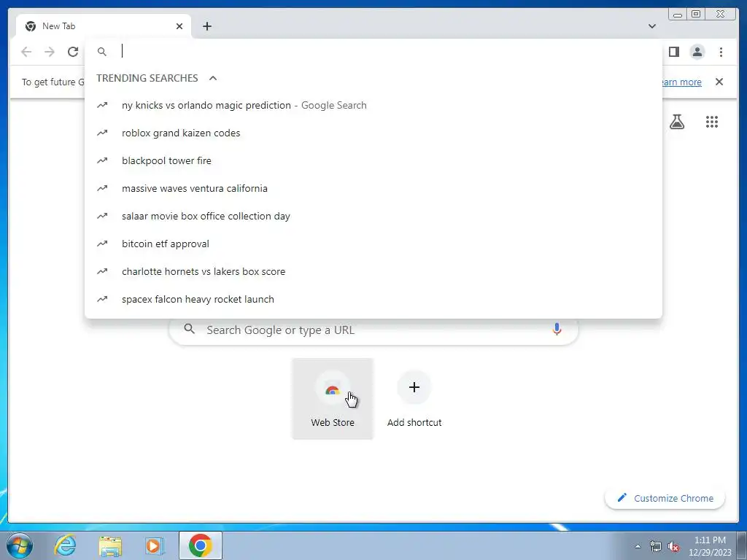Click Customize Chrome button
This screenshot has width=747, height=560.
[x=665, y=498]
